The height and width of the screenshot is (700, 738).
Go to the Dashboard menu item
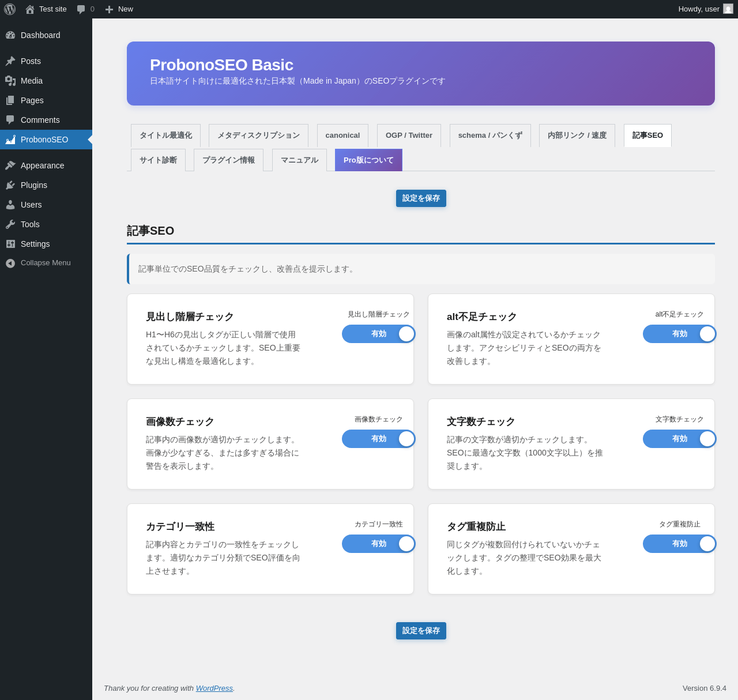[46, 35]
